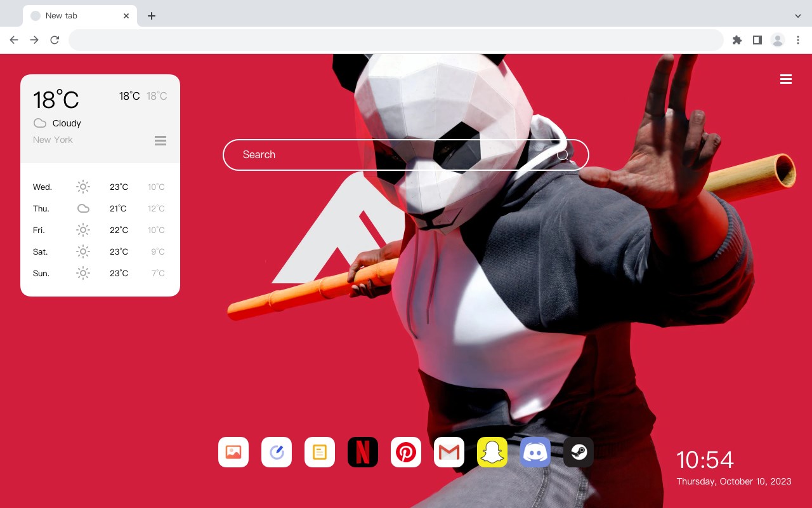Open the wallpaper image shortcut icon

tap(233, 452)
